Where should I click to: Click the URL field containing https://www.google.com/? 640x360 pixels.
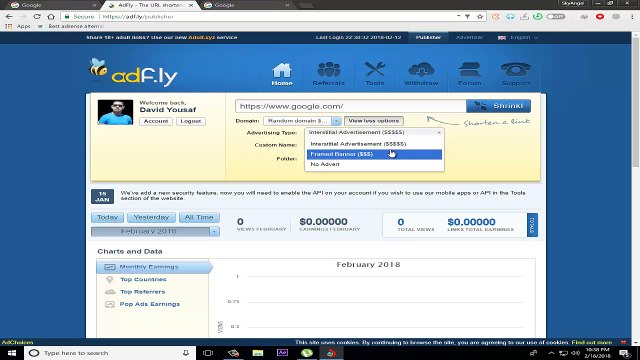click(x=351, y=106)
